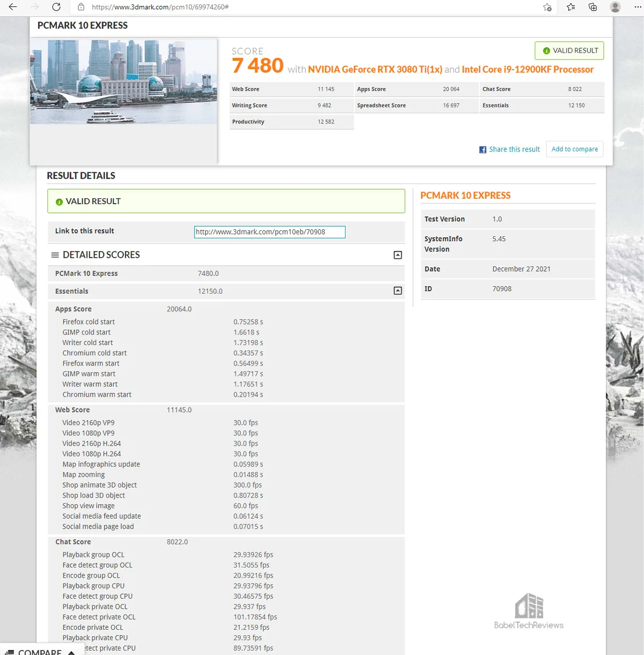
Task: Click the Social media feed update row
Action: (226, 516)
